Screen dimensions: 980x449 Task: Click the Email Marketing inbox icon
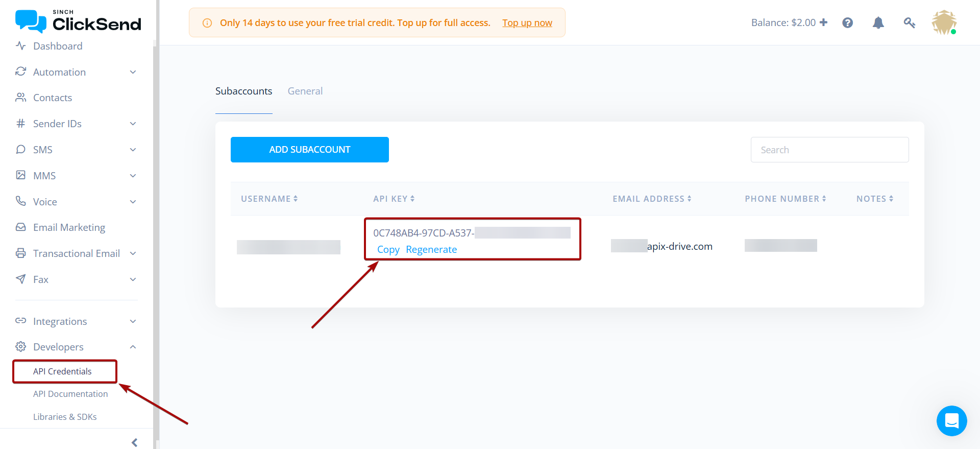(20, 227)
